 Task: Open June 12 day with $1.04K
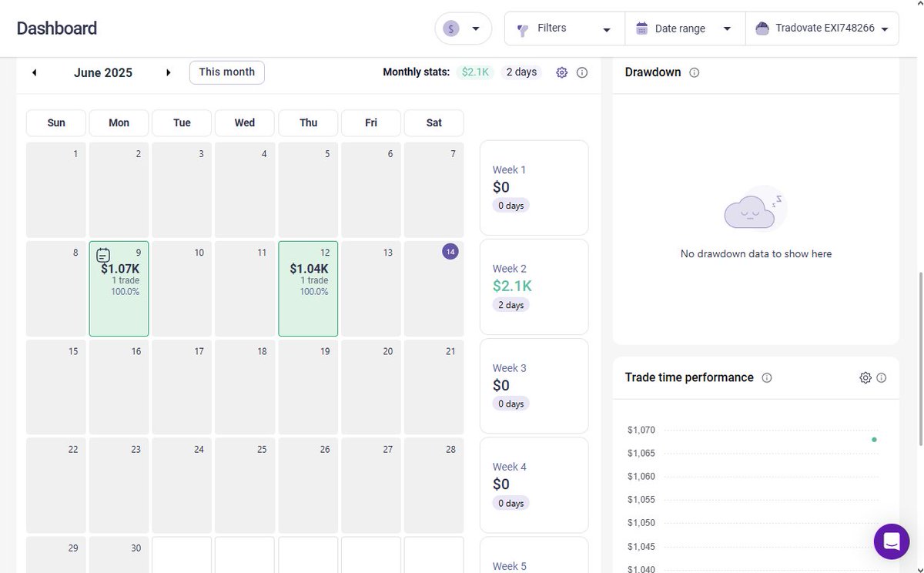(x=308, y=289)
